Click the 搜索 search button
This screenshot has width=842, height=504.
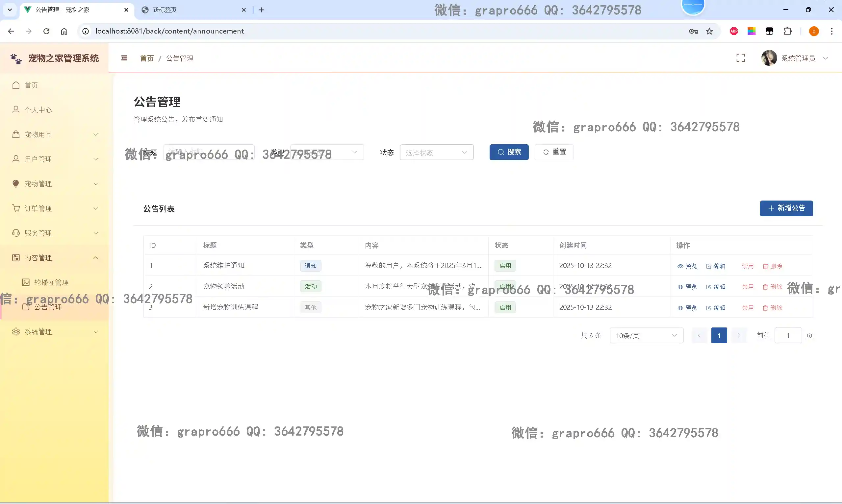click(509, 152)
